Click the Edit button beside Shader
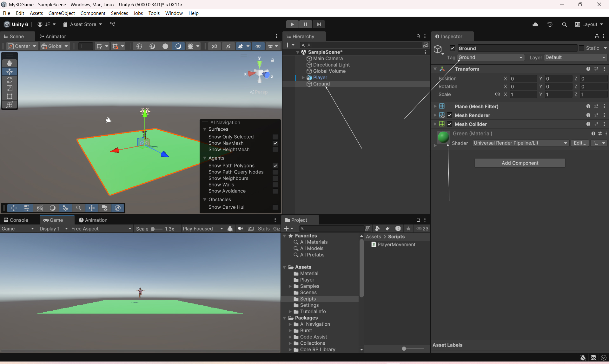609x364 pixels. [579, 143]
